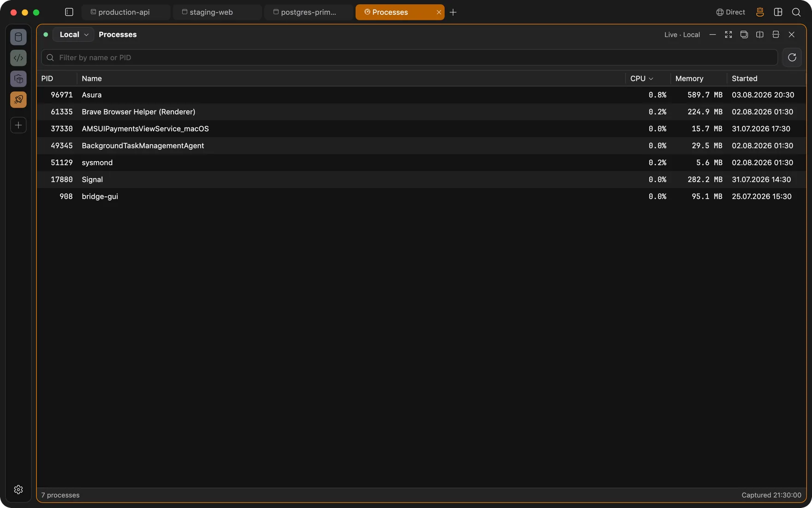Select the orange rocket sidebar icon
Image resolution: width=812 pixels, height=508 pixels.
[x=18, y=99]
